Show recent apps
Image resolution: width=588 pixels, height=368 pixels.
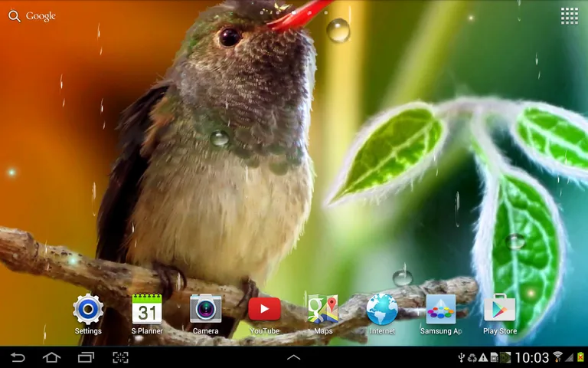pyautogui.click(x=86, y=357)
